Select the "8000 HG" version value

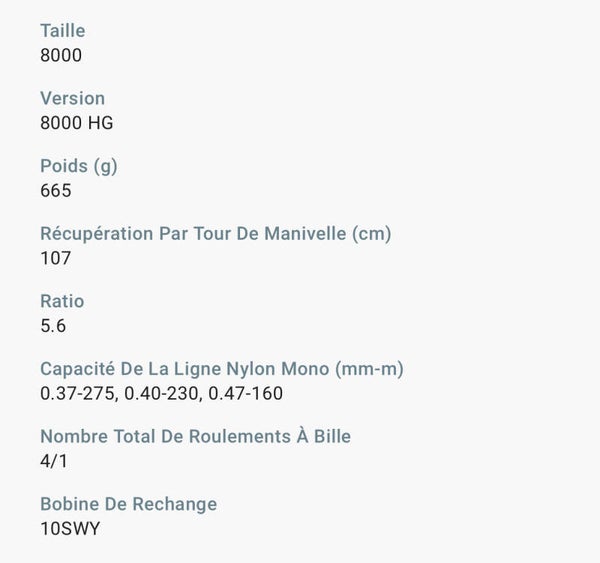[x=76, y=122]
